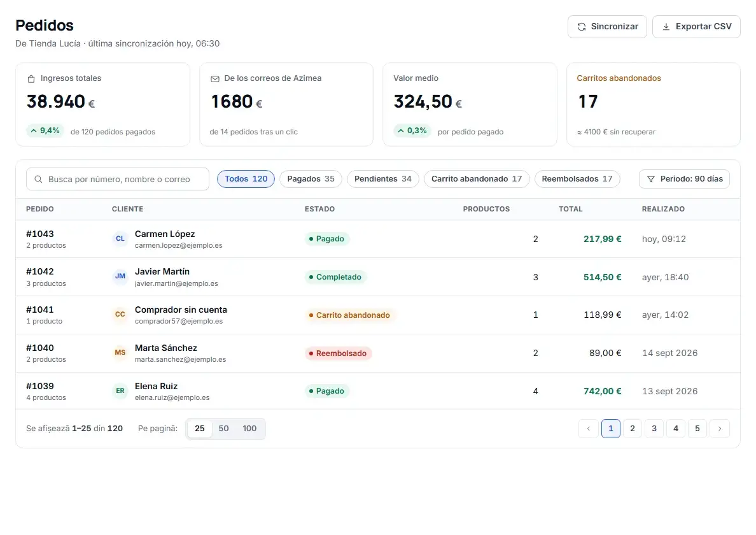Set 25 rows per page

coord(200,429)
